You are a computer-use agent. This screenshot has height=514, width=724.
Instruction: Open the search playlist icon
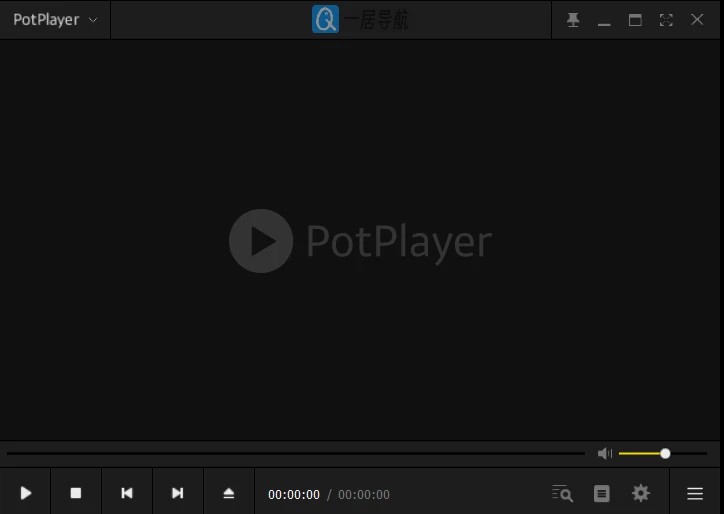click(562, 493)
